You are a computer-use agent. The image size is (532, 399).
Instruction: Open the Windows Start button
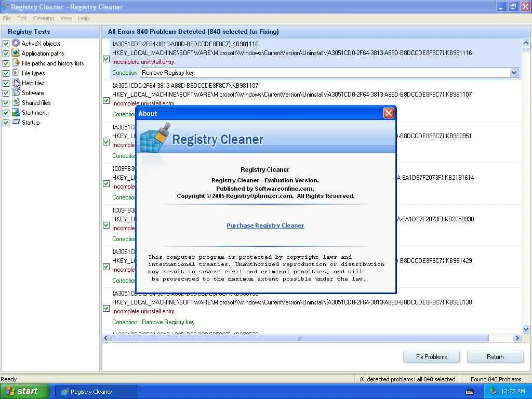point(25,391)
